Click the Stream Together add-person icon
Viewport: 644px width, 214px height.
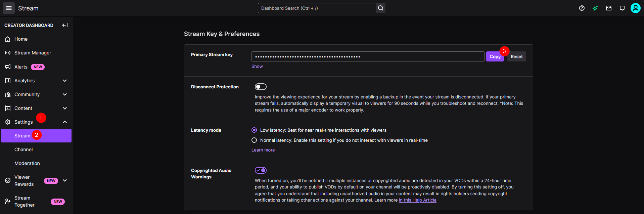(x=8, y=201)
